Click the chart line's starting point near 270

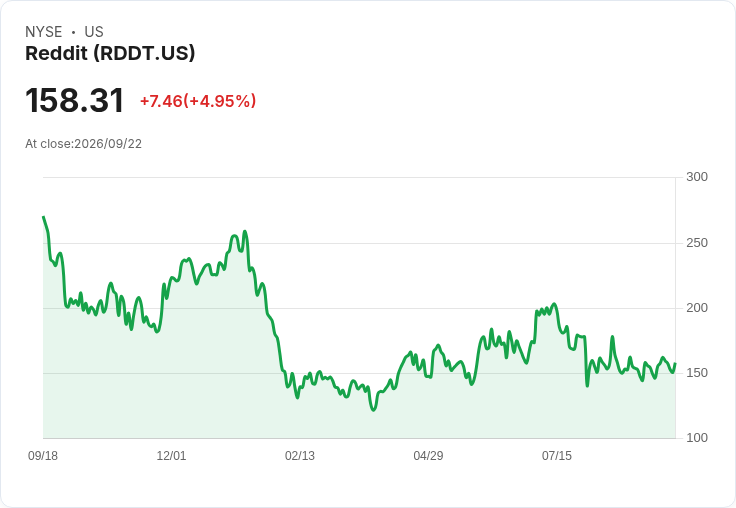44,217
